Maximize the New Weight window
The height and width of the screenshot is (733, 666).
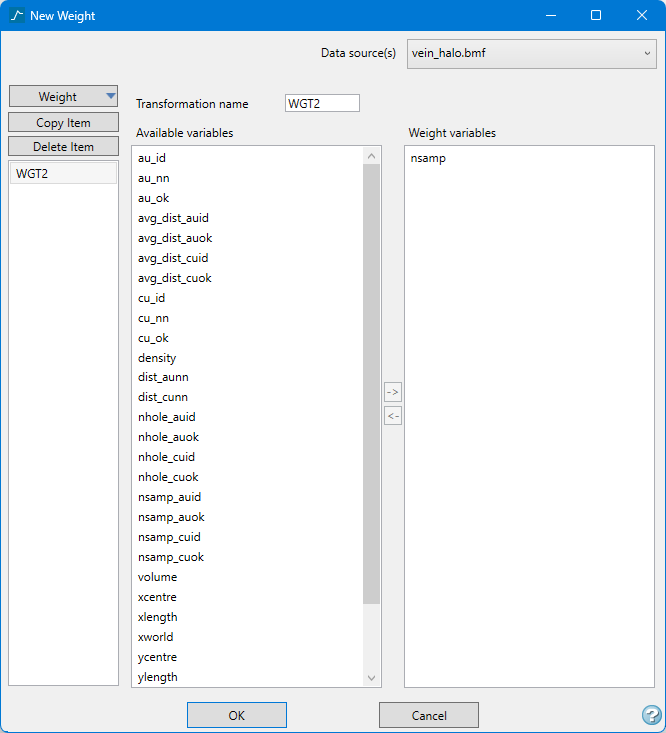click(x=596, y=16)
